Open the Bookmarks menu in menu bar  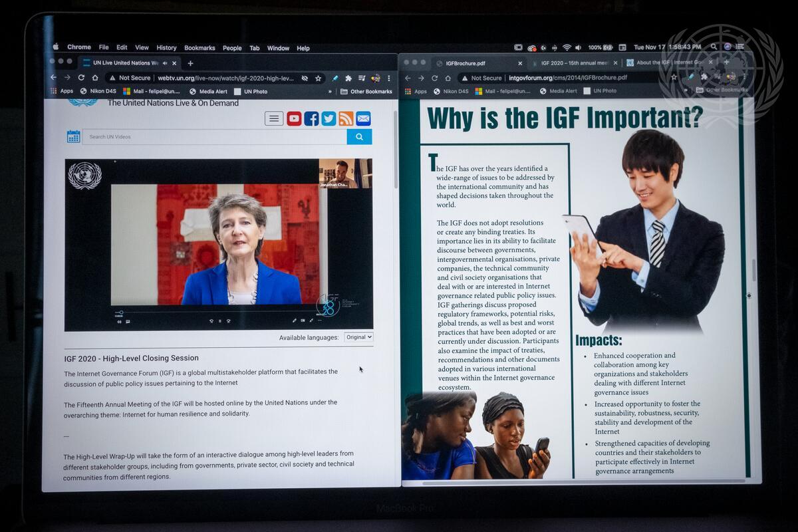199,48
